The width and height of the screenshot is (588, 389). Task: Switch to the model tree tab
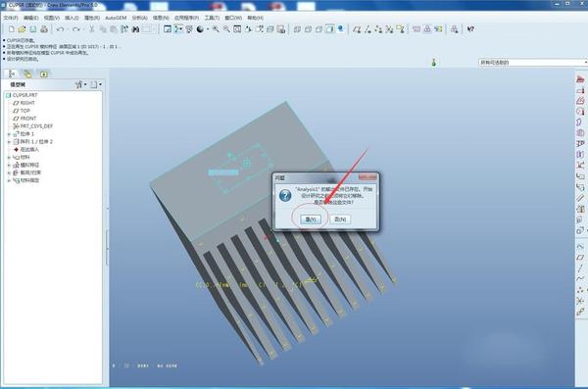[x=11, y=73]
